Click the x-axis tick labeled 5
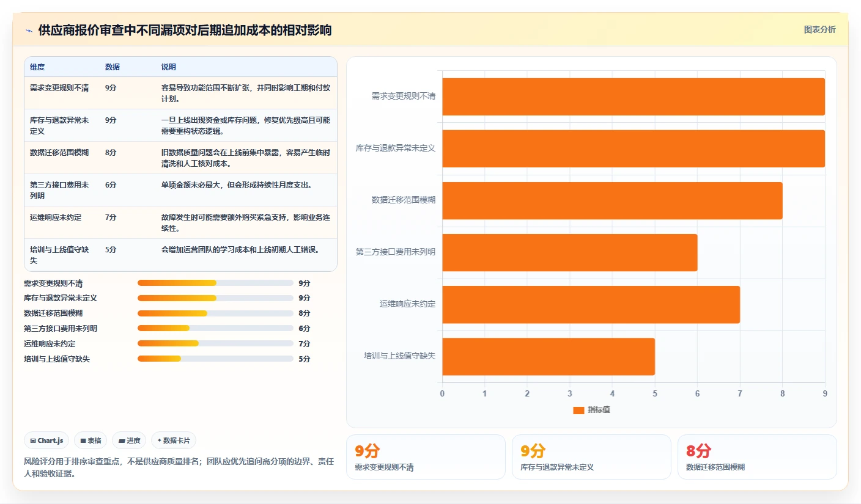861x504 pixels. pyautogui.click(x=655, y=393)
